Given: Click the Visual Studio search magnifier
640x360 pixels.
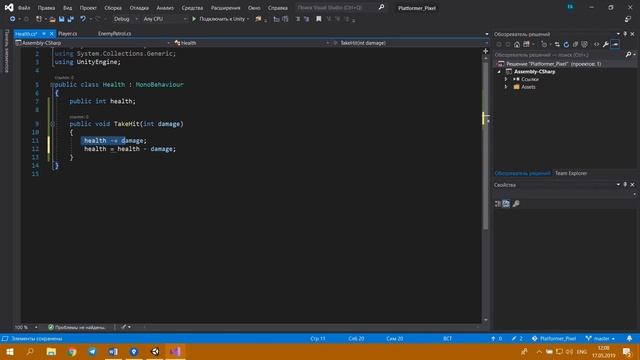Looking at the screenshot, I should 381,7.
